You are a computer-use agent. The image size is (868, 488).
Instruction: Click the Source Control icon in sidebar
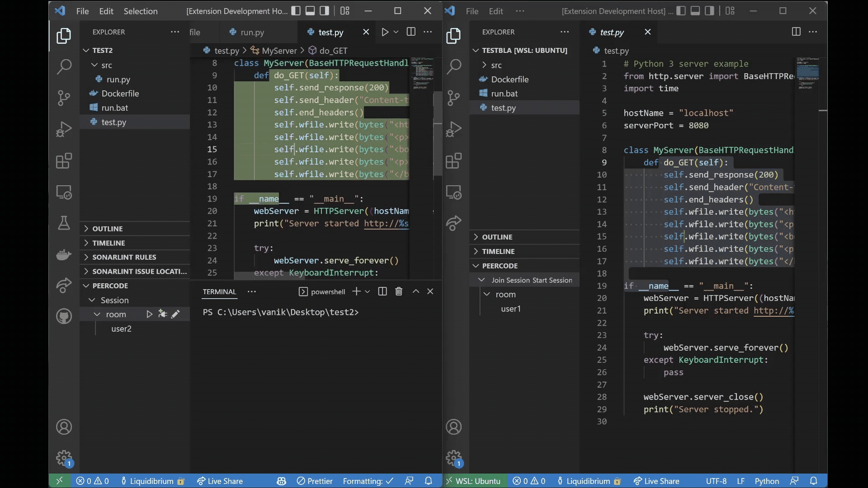pos(63,97)
